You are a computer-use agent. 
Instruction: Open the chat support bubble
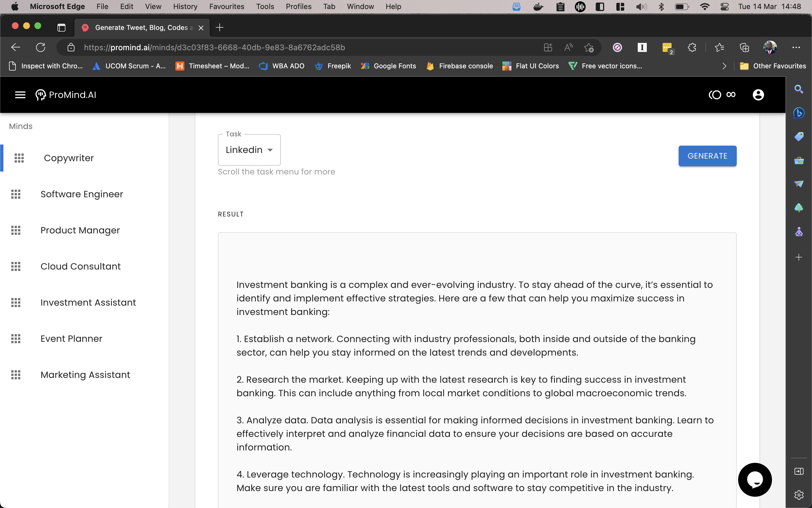click(x=754, y=479)
